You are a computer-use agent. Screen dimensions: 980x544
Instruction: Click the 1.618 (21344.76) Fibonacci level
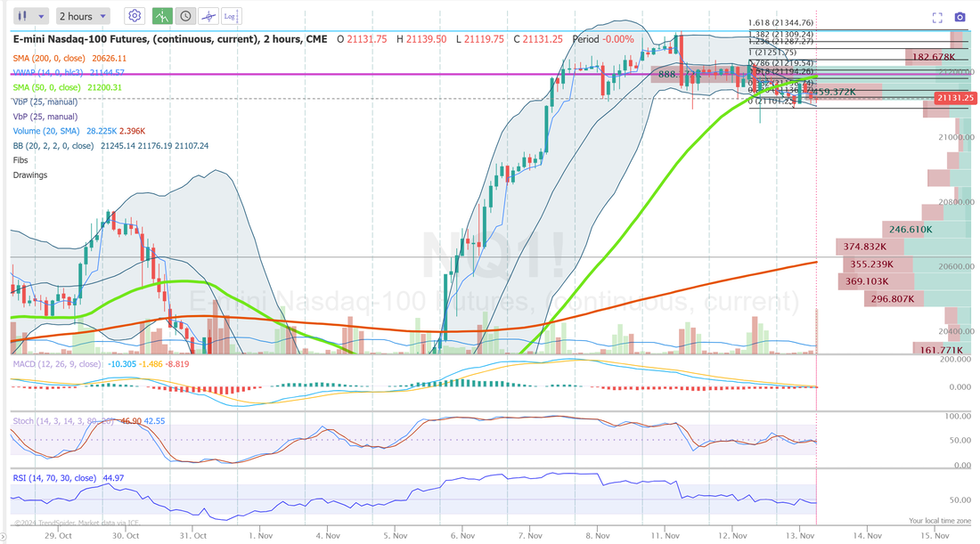(x=780, y=23)
